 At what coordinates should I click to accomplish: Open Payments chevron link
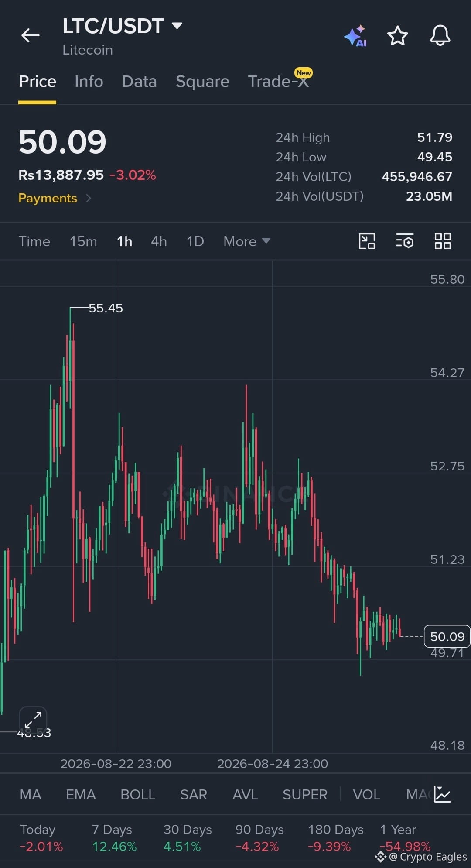coord(89,198)
